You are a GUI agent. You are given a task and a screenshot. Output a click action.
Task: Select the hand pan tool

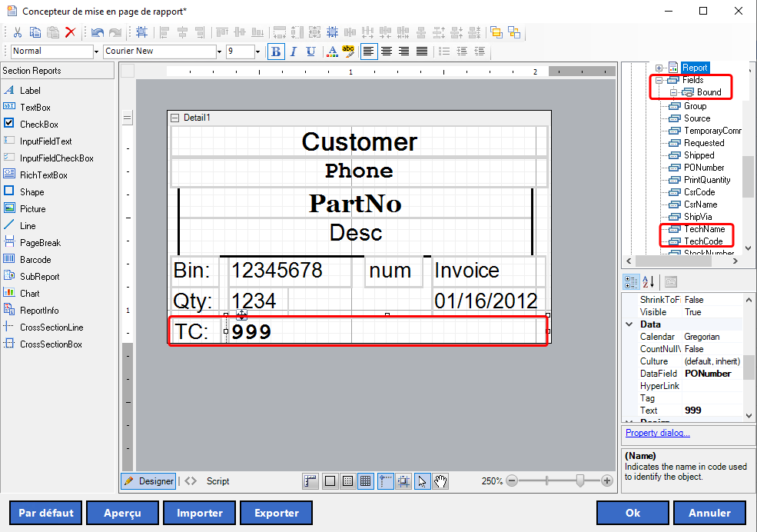pos(440,481)
